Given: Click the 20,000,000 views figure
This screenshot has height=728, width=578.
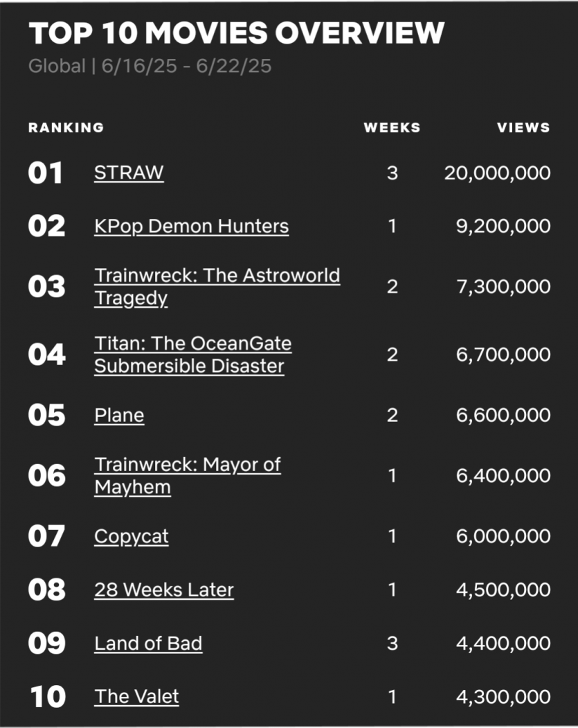Looking at the screenshot, I should (497, 173).
